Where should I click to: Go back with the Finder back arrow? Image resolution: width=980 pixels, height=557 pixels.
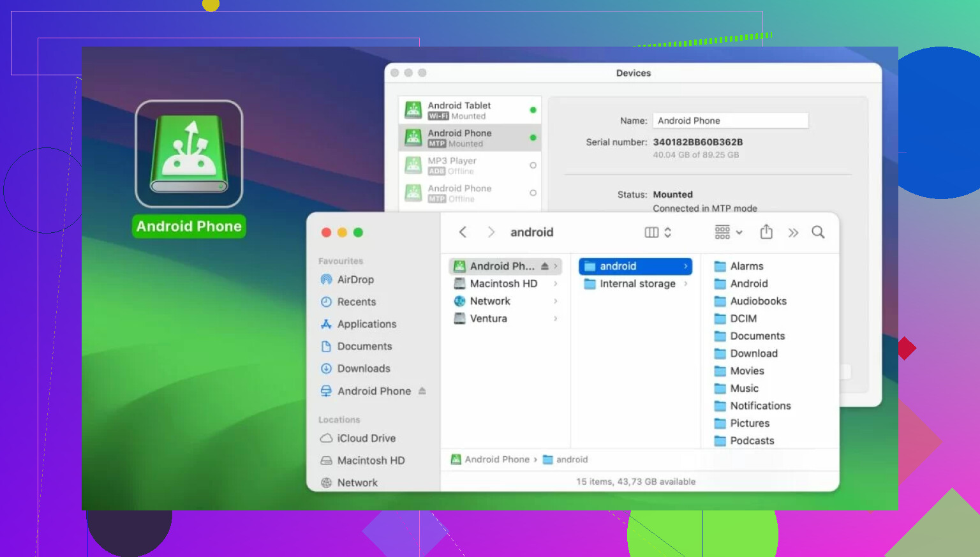pyautogui.click(x=463, y=232)
